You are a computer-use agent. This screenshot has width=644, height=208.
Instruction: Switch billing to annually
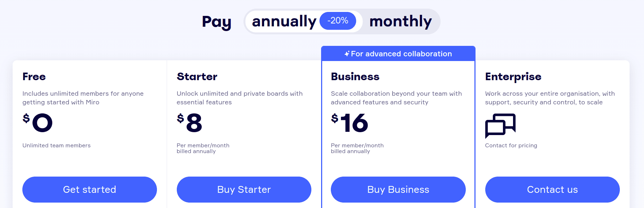tap(284, 21)
